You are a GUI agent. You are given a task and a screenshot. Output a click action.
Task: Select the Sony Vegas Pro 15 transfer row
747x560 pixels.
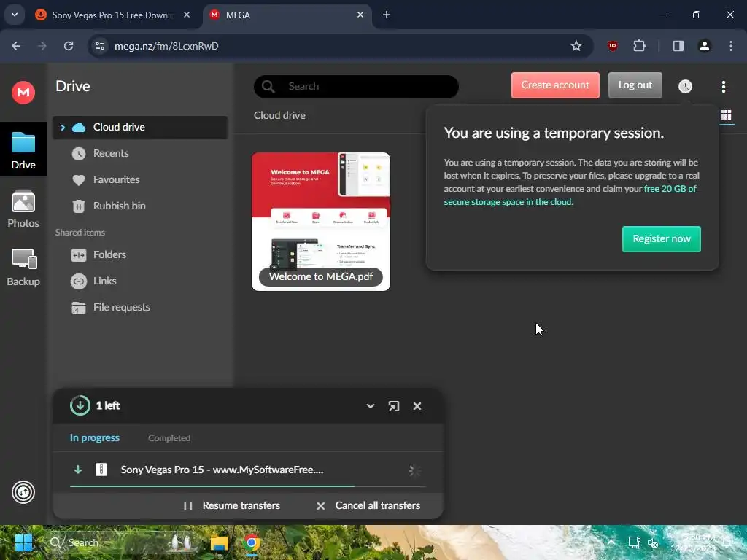[248, 470]
